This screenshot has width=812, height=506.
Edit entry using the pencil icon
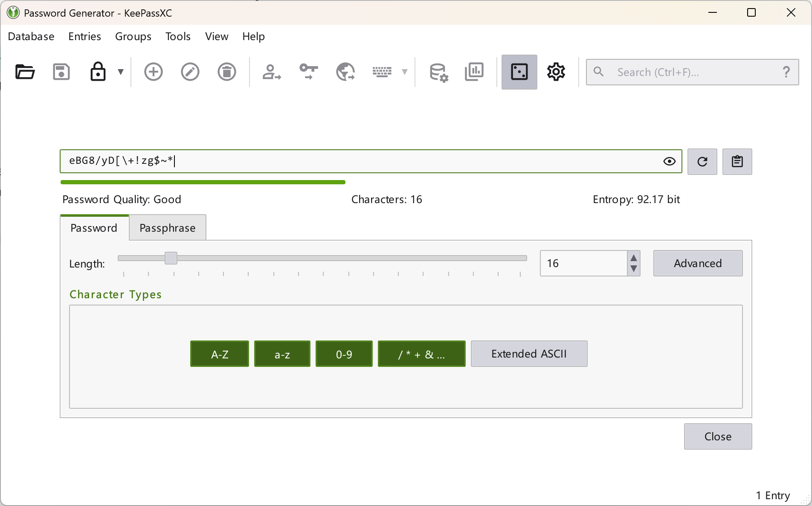(190, 72)
